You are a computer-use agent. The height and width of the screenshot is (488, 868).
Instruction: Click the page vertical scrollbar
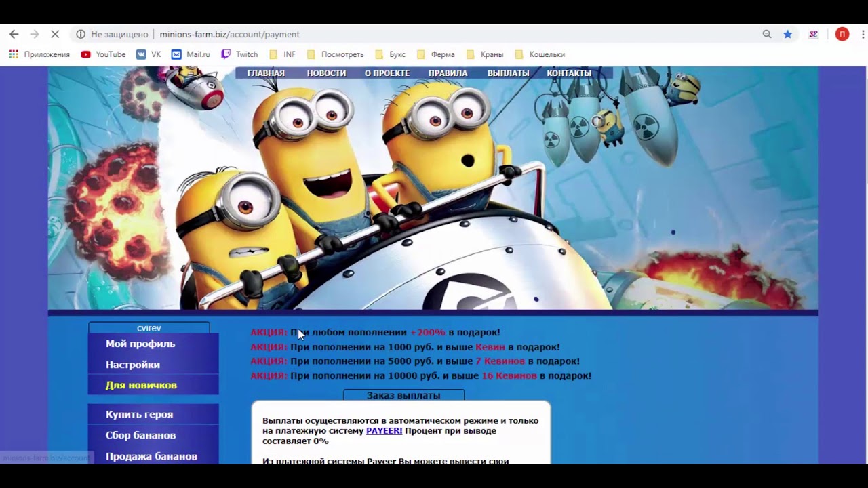pos(865,264)
